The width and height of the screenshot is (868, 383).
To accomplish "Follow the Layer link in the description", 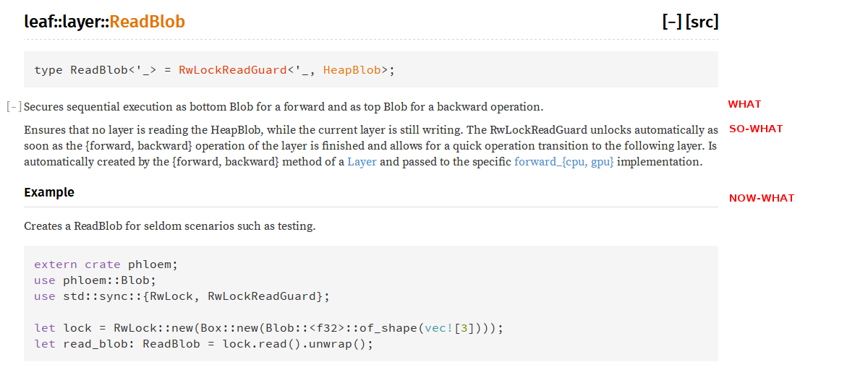I will coord(362,162).
